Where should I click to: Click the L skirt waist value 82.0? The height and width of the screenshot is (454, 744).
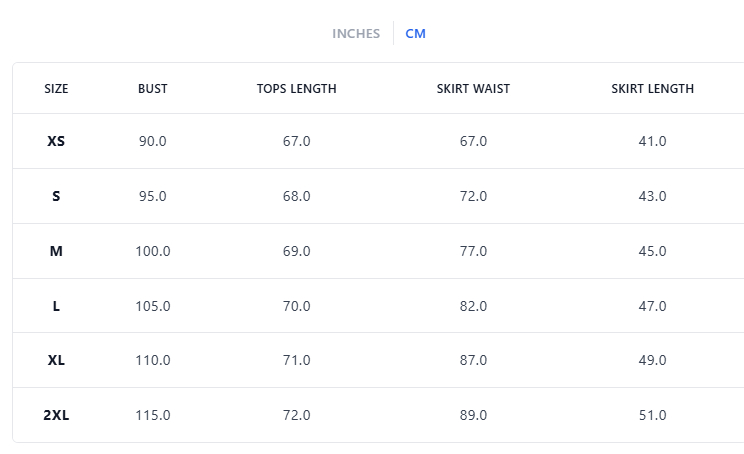point(473,306)
